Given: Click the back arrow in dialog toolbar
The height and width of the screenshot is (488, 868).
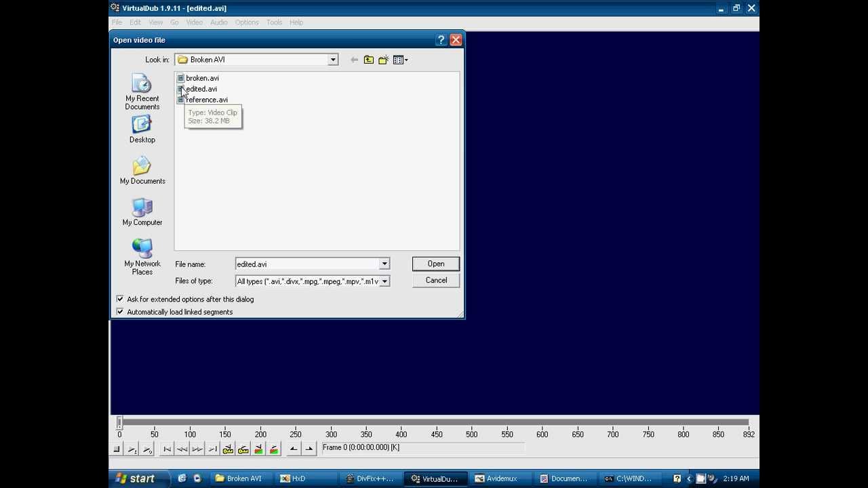Looking at the screenshot, I should click(354, 60).
